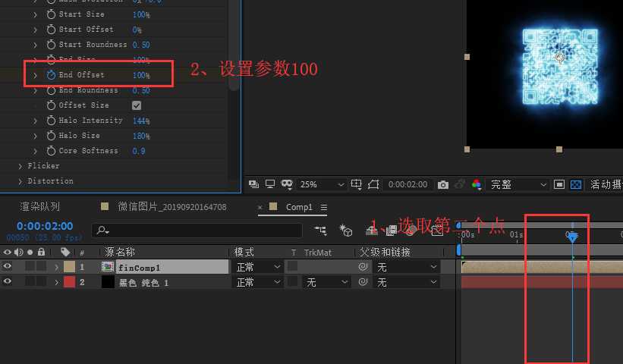Select the Comp1 timeline tab

299,207
